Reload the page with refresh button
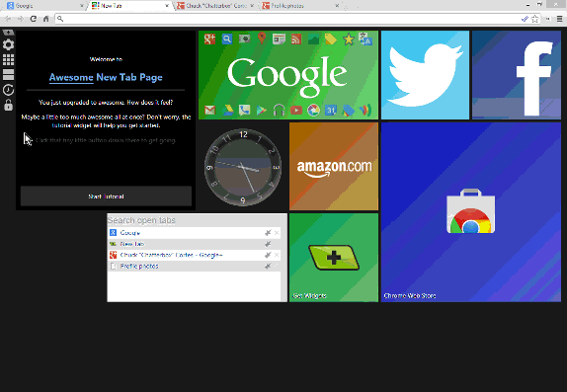Screen dimensions: 567x392 click(x=34, y=19)
